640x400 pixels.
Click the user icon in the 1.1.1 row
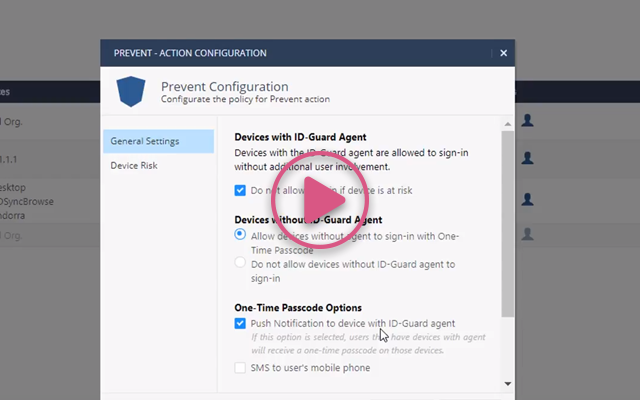tap(527, 158)
